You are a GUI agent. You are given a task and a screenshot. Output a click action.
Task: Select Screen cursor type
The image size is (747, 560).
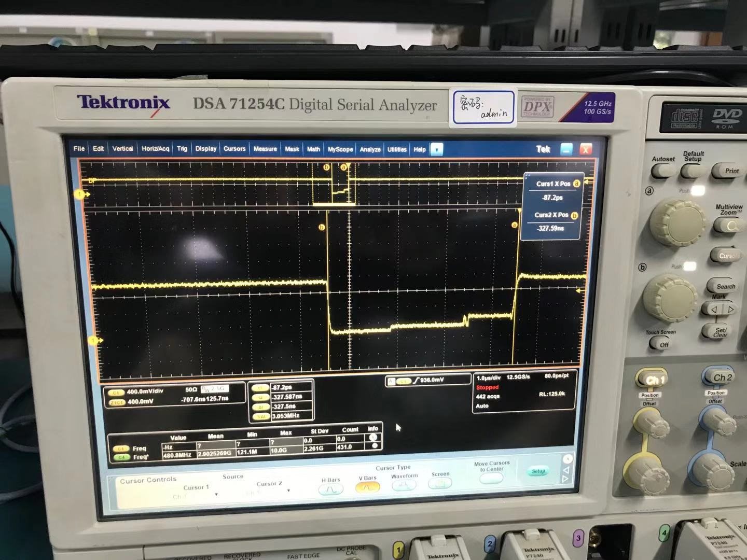[440, 483]
